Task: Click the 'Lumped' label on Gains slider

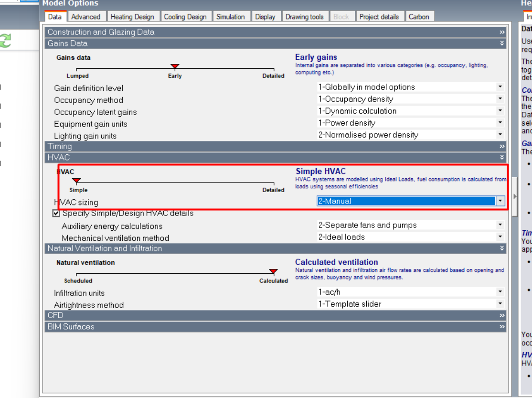Action: 78,76
